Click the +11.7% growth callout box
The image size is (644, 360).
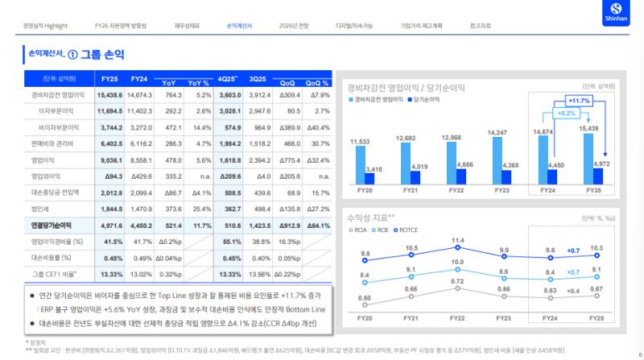[578, 101]
